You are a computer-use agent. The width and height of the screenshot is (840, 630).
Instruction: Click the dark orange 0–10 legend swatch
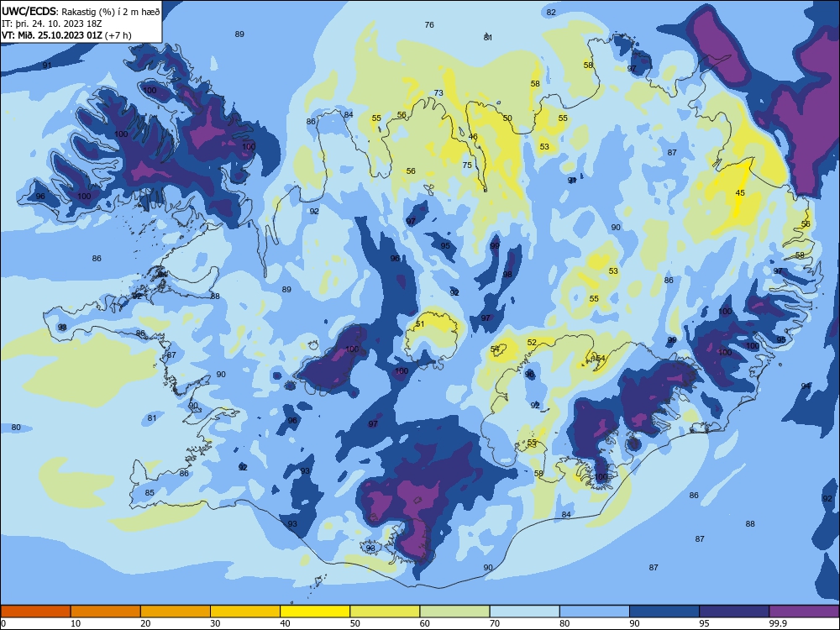click(35, 612)
